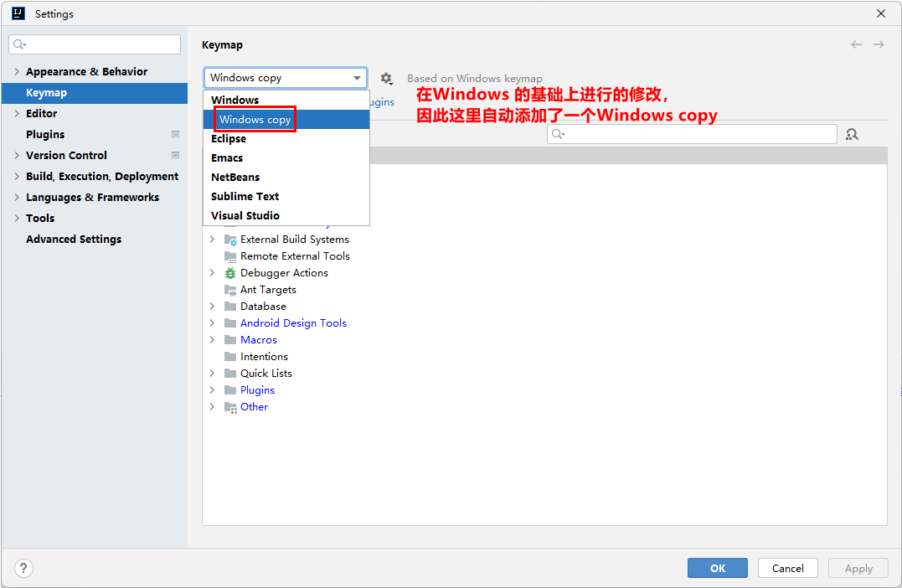The image size is (902, 588).
Task: Choose Emacs keymap from list
Action: pos(286,157)
